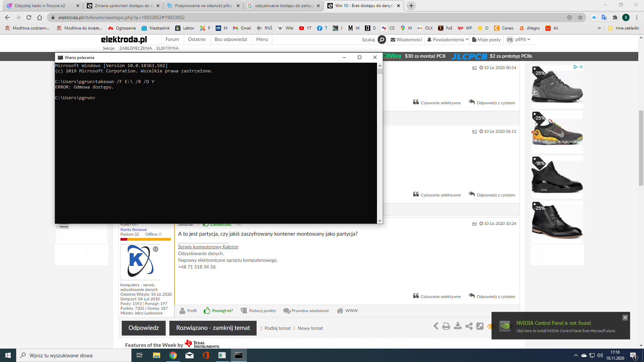Send Prywatna wiadomość to Kaleron
Image resolution: width=644 pixels, height=362 pixels.
pyautogui.click(x=306, y=311)
